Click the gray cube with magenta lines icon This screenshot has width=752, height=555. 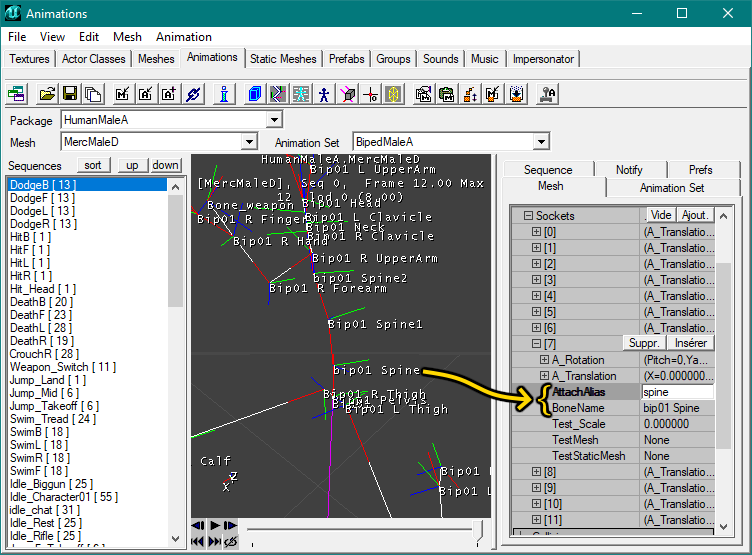347,94
